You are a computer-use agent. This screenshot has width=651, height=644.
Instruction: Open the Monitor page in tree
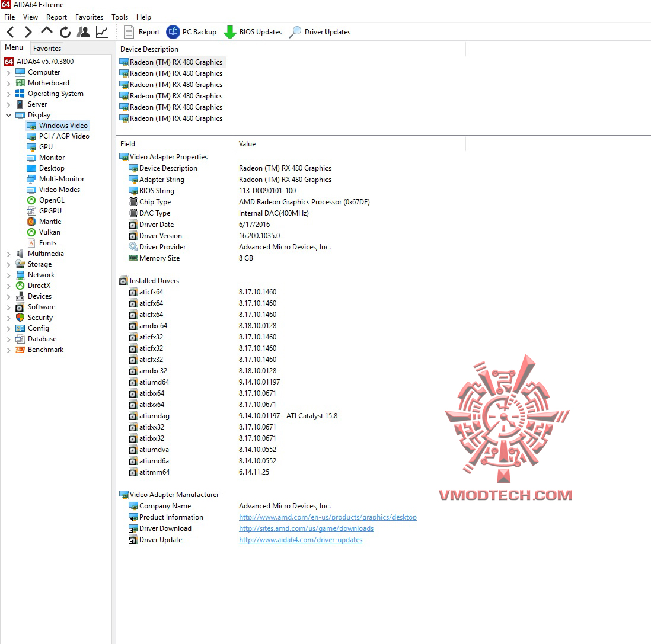coord(52,158)
